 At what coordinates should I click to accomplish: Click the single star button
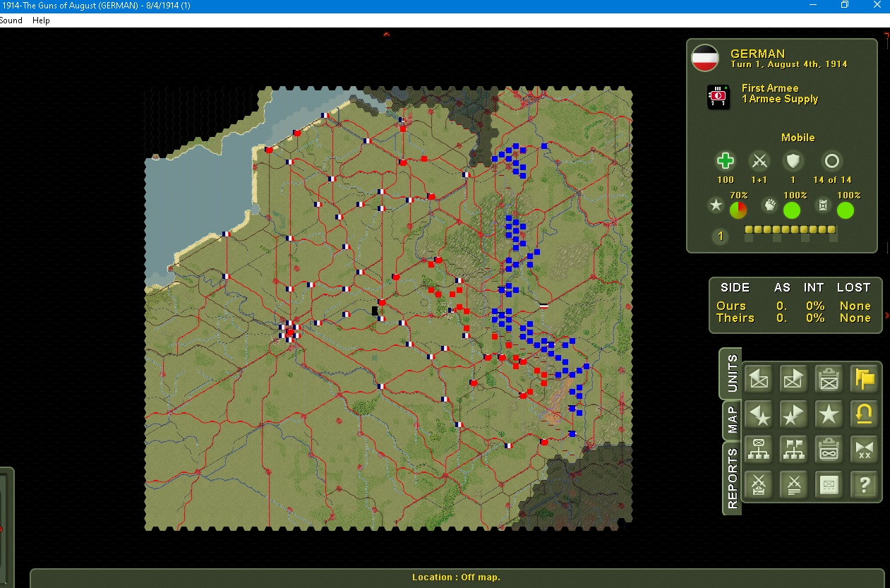click(829, 414)
